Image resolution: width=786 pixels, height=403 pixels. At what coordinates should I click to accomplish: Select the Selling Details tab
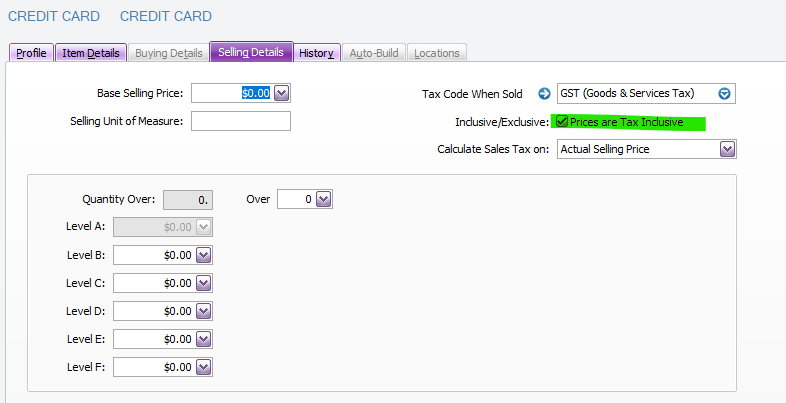coord(251,52)
